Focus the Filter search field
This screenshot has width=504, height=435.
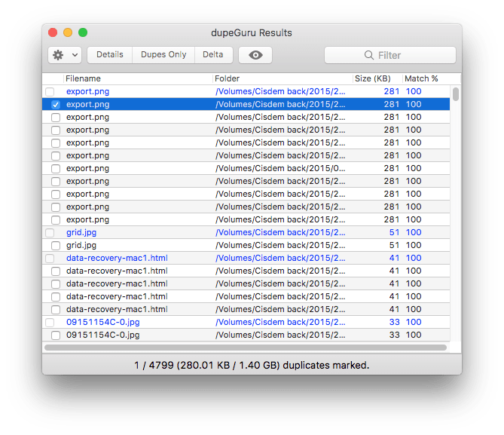(x=390, y=55)
